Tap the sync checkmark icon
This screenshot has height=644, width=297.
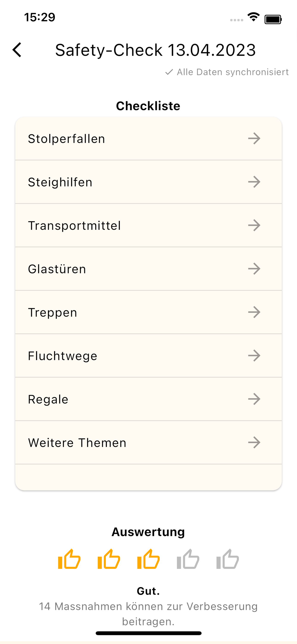click(x=169, y=72)
